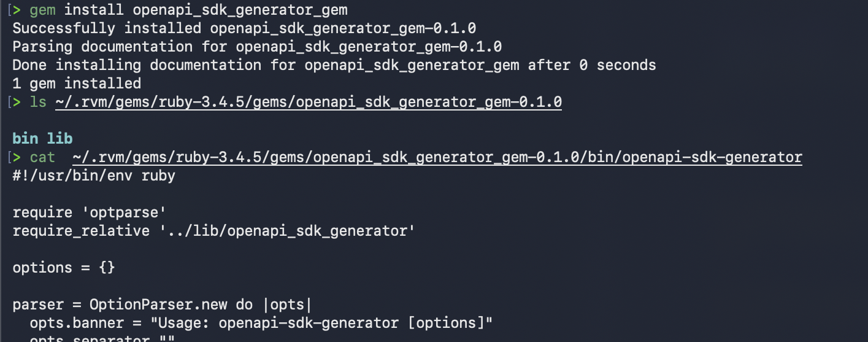Click the '#!/usr/bin/env ruby' shebang line
The height and width of the screenshot is (342, 868).
click(x=94, y=176)
